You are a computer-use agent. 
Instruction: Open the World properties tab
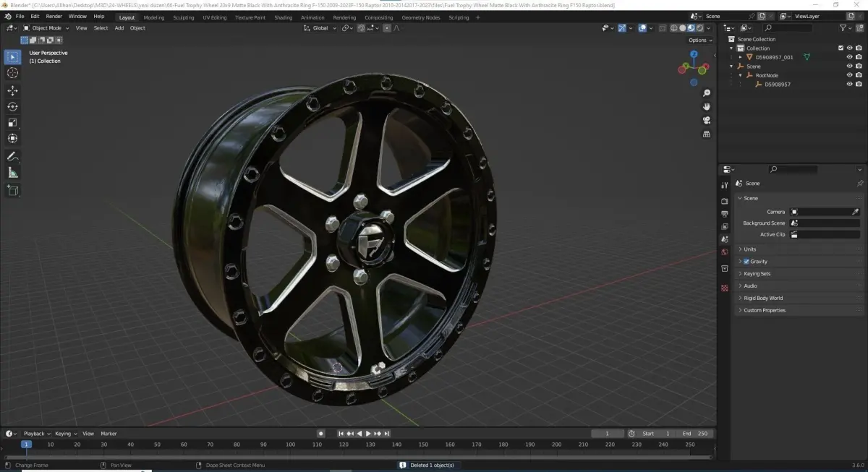pos(725,252)
